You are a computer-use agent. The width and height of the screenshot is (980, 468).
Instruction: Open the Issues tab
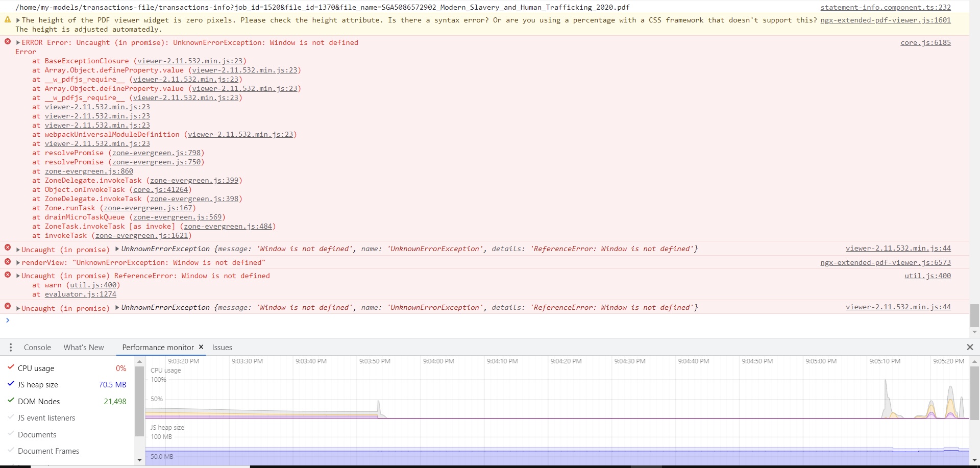click(222, 347)
